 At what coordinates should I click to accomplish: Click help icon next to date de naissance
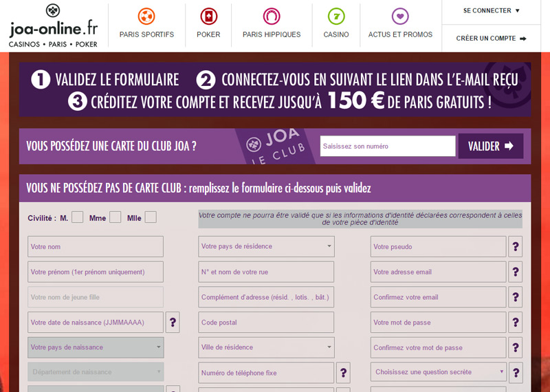coord(173,322)
